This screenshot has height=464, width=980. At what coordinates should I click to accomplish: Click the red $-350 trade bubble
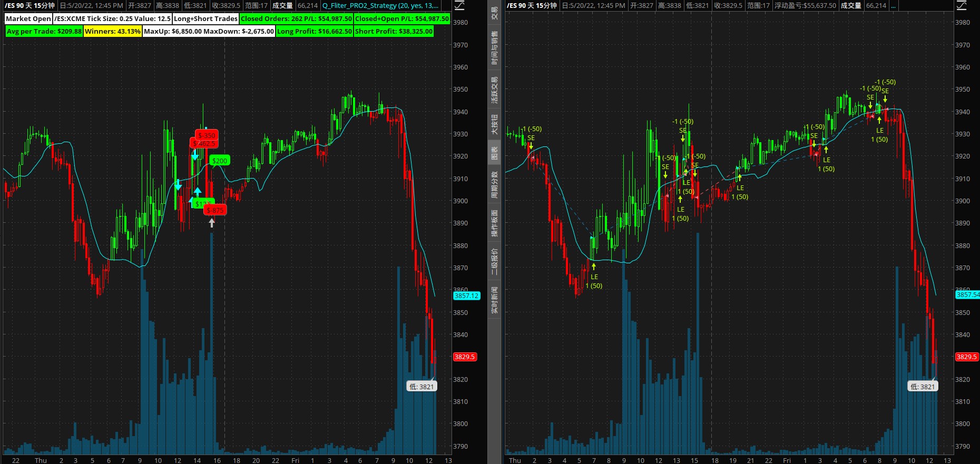pyautogui.click(x=207, y=135)
